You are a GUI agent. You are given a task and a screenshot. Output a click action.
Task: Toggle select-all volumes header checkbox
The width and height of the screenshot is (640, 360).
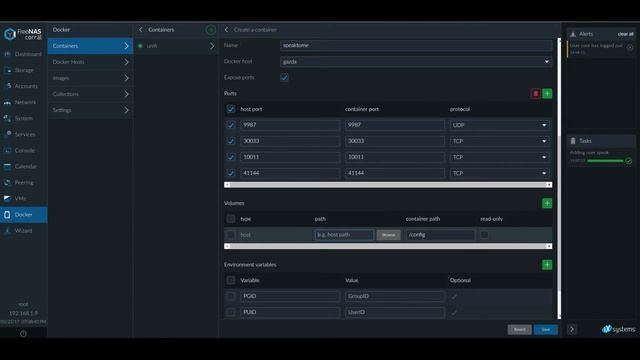click(x=231, y=219)
